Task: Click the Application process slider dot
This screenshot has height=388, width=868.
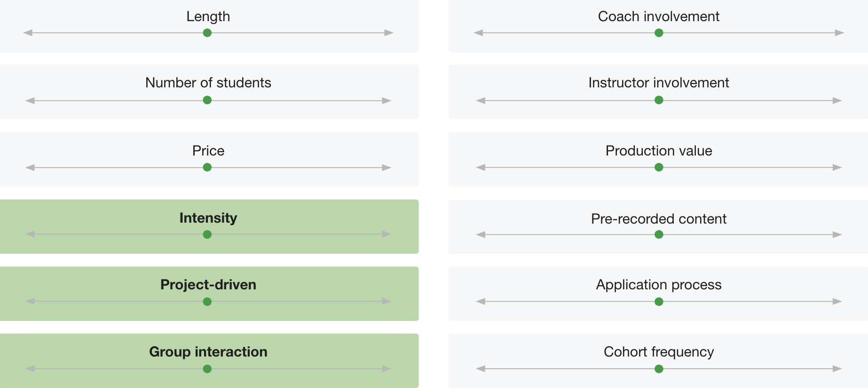Action: 659,302
